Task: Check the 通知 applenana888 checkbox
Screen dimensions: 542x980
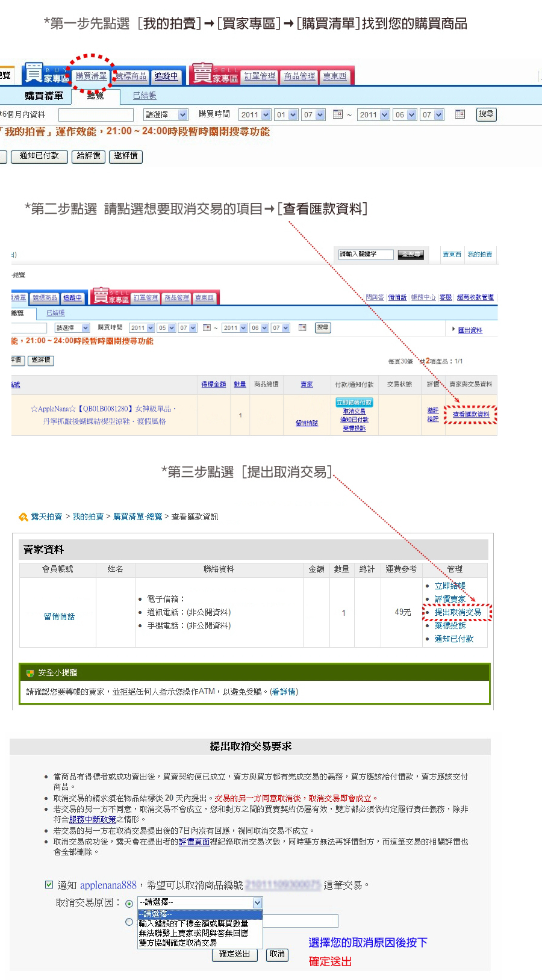Action: (x=49, y=884)
